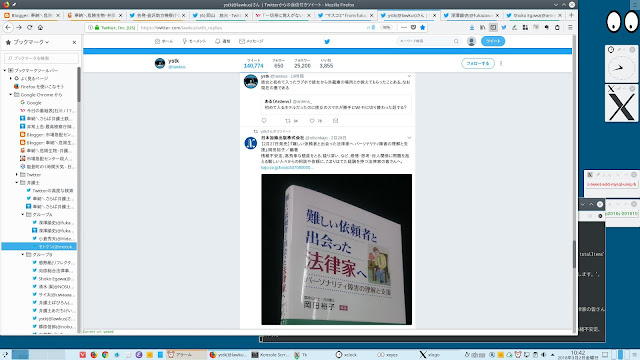This screenshot has width=640, height=360.
Task: Open more user actions next to Follow button
Action: [501, 64]
